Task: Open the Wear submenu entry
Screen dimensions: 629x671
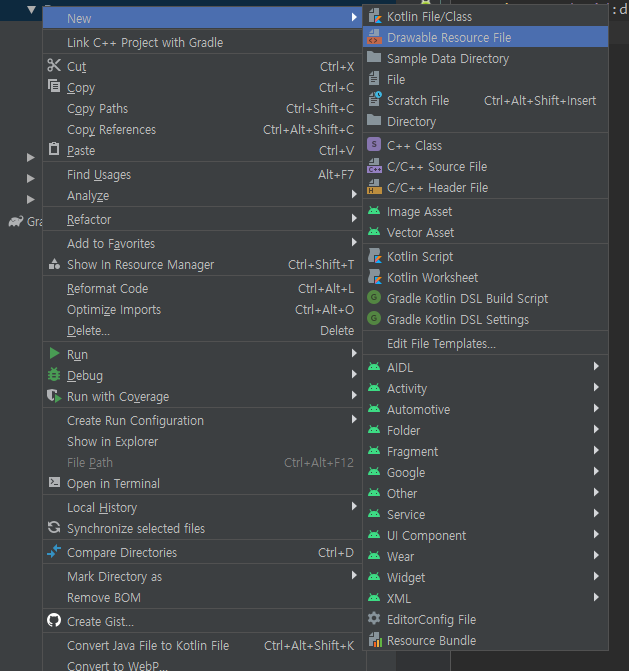Action: [486, 556]
